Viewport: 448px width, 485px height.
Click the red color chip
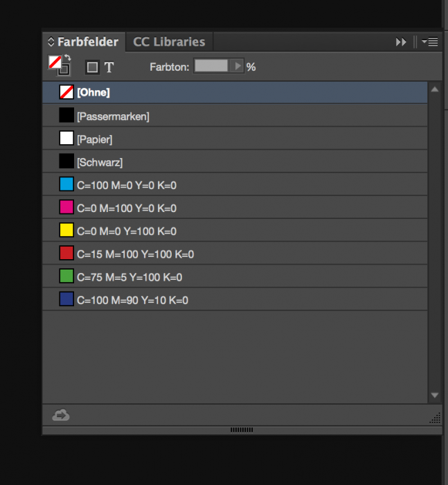tap(66, 253)
